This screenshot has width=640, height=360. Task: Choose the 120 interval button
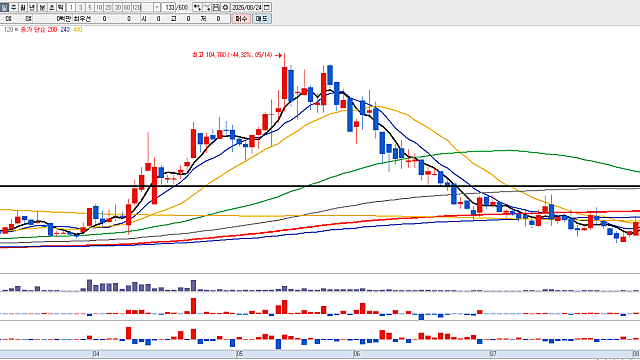(137, 7)
